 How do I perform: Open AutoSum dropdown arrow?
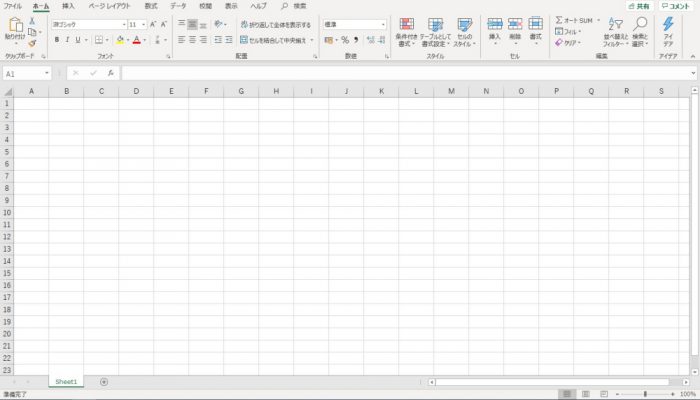coord(599,21)
